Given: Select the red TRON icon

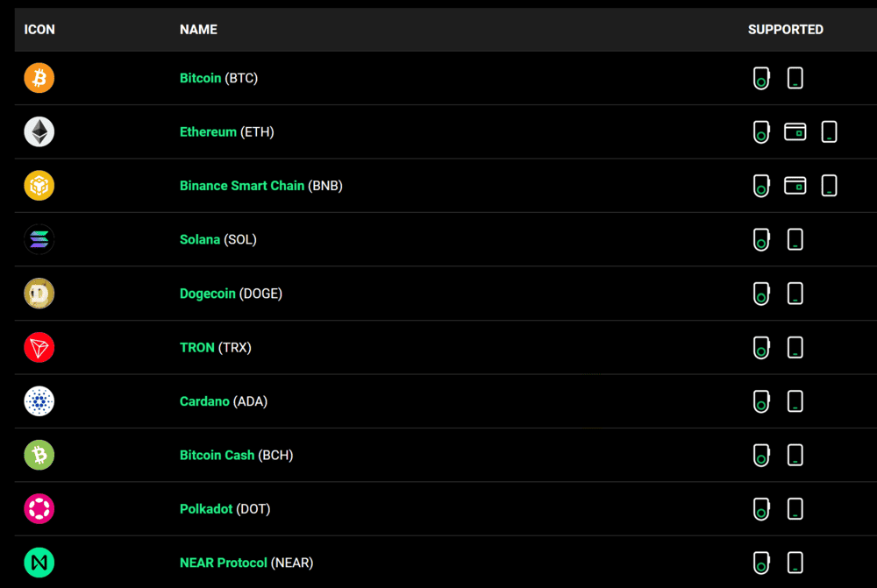Looking at the screenshot, I should pyautogui.click(x=39, y=347).
